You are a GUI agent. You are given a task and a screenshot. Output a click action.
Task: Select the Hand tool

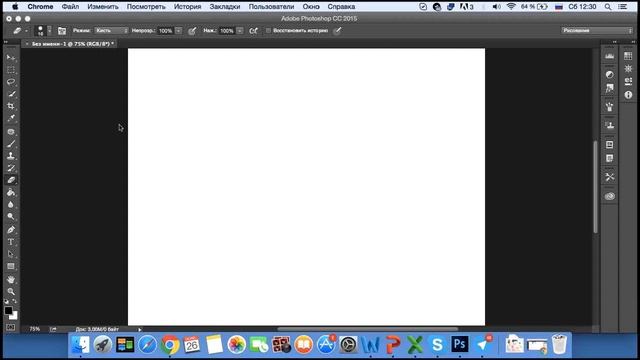tap(11, 280)
